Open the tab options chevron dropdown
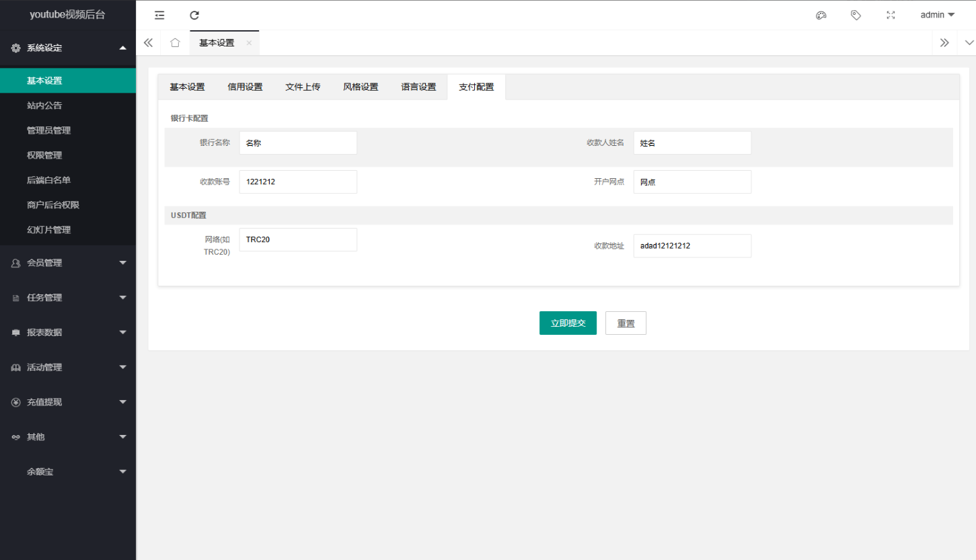 (x=969, y=42)
